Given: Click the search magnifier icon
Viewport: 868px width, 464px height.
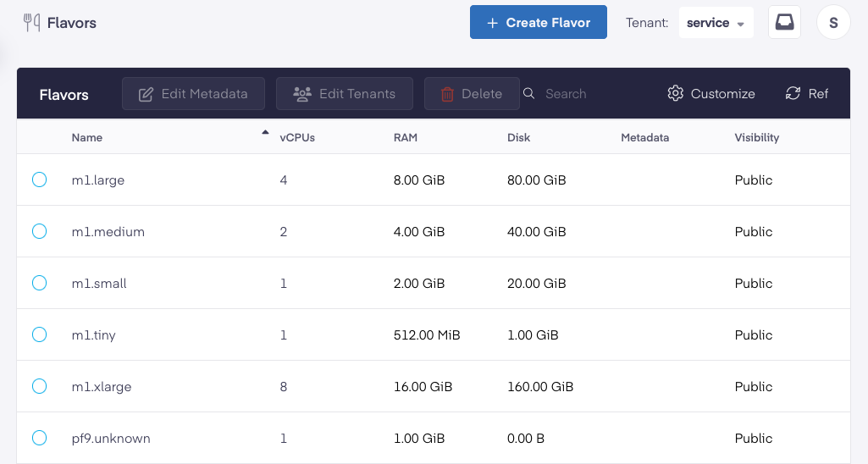Looking at the screenshot, I should tap(529, 94).
